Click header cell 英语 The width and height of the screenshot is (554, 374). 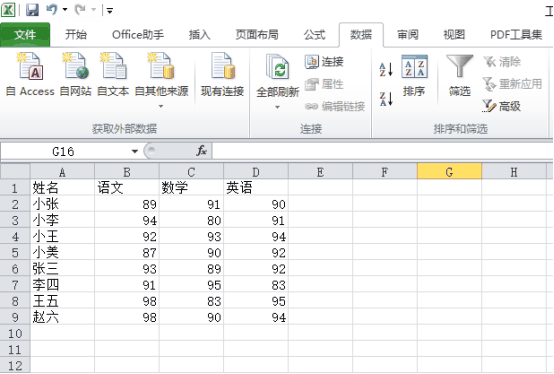pos(256,188)
